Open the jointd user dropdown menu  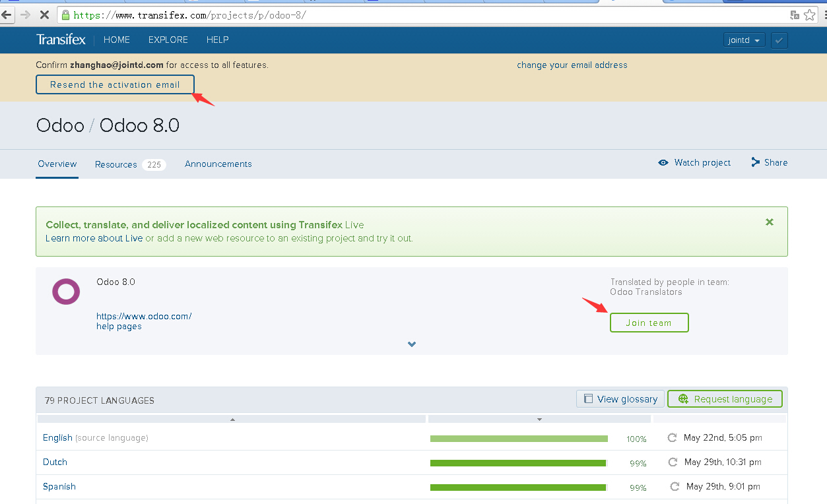[x=744, y=40]
